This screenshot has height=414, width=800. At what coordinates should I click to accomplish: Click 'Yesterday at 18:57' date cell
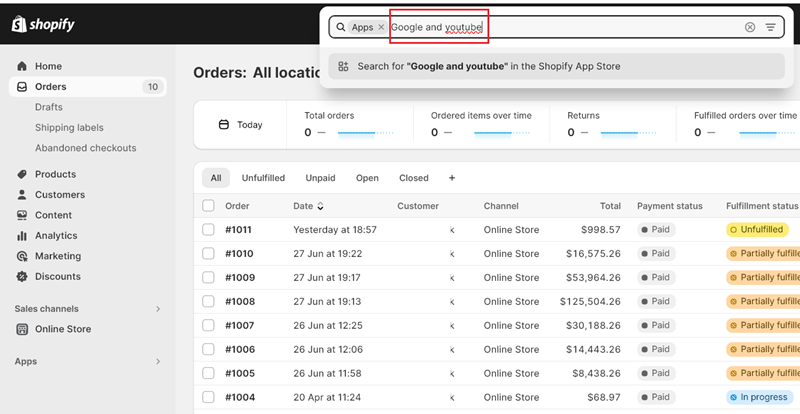[x=335, y=230]
